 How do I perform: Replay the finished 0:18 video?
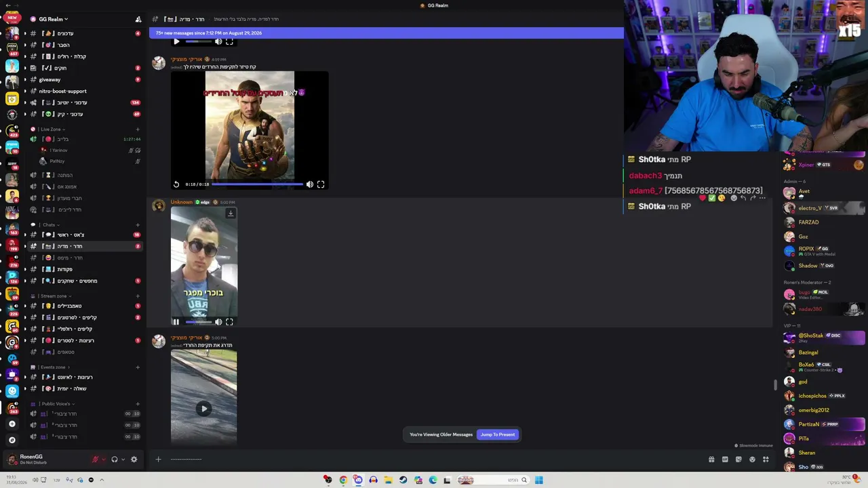176,184
